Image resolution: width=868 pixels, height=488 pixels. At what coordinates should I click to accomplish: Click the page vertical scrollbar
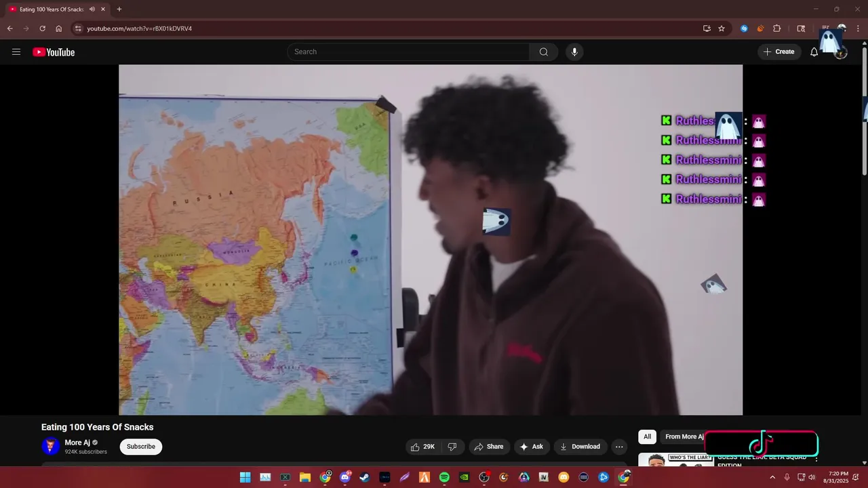pyautogui.click(x=864, y=108)
